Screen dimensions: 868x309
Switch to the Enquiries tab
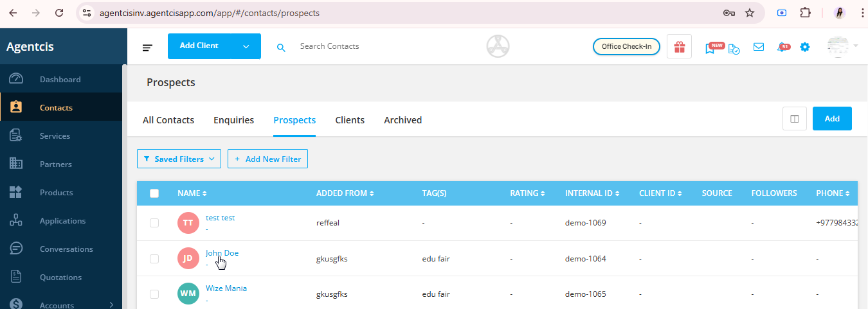(233, 120)
